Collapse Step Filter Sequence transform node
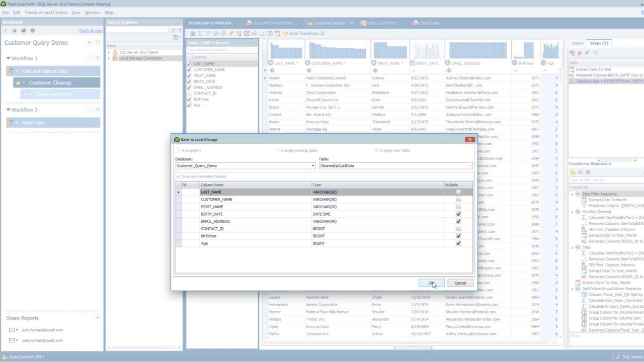The width and height of the screenshot is (644, 362). tap(572, 194)
